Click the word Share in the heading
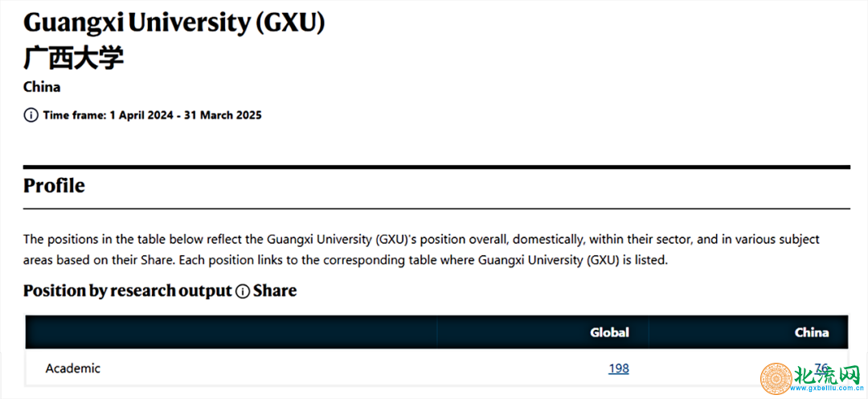Viewport: 868px width, 399px height. click(x=275, y=290)
